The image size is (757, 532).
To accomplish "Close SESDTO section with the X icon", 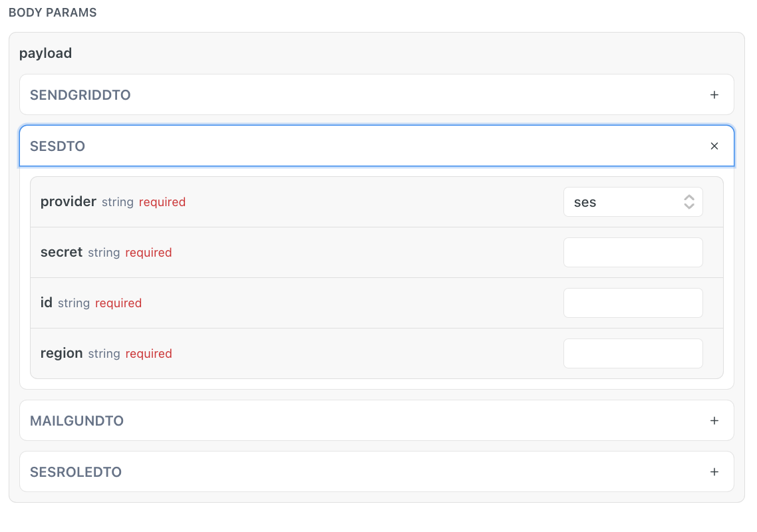I will [x=714, y=146].
